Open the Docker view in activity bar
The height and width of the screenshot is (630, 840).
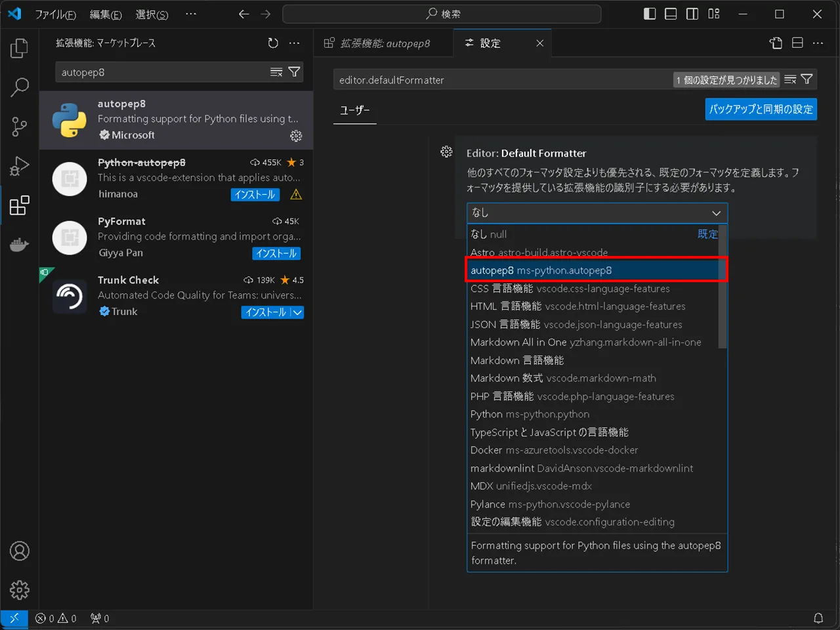[x=20, y=245]
